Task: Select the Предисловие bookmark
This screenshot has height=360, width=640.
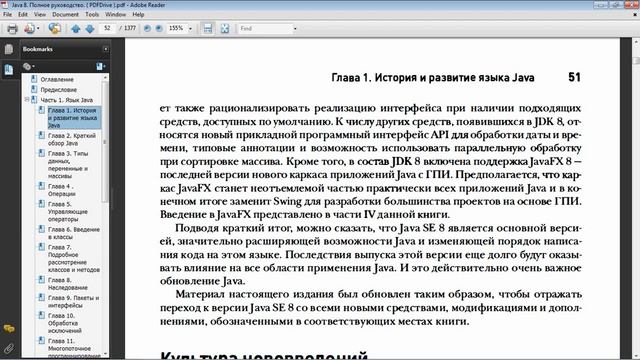Action: pos(59,90)
